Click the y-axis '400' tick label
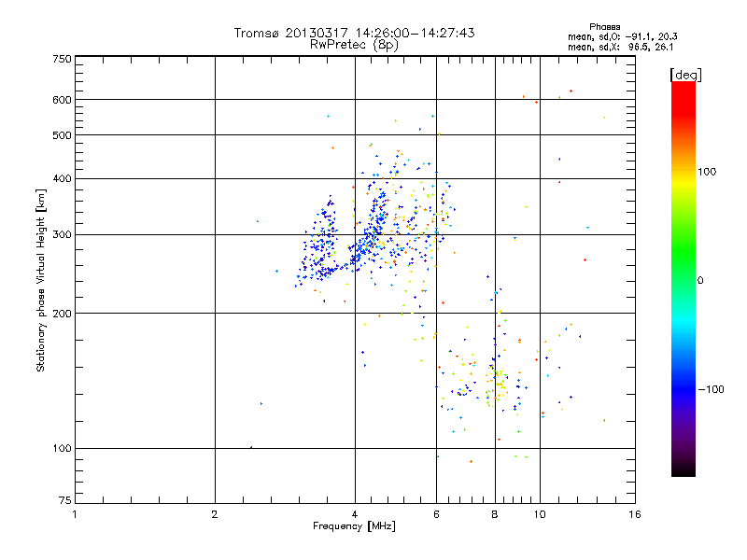This screenshot has width=747, height=560. point(62,179)
